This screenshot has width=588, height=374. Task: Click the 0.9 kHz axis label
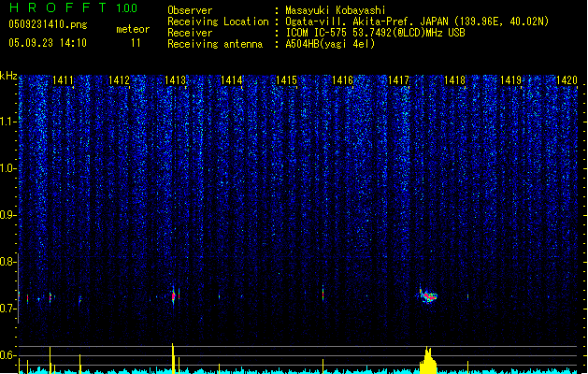click(7, 214)
